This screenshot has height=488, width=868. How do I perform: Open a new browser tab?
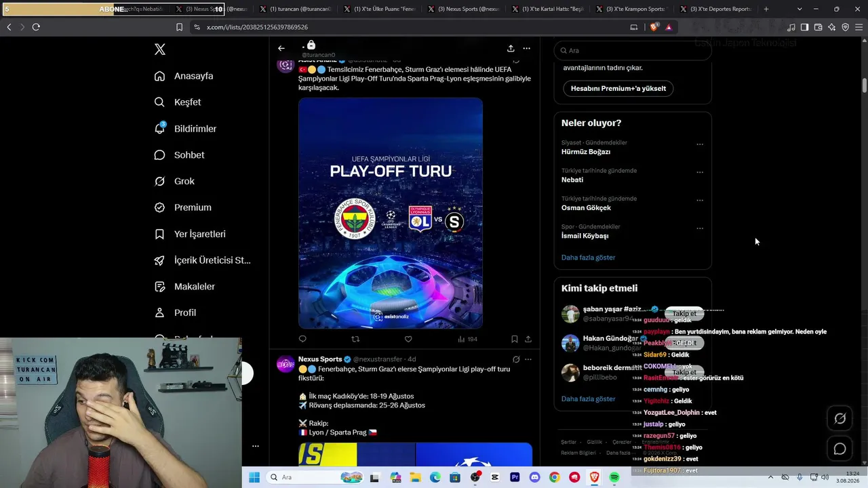point(766,9)
